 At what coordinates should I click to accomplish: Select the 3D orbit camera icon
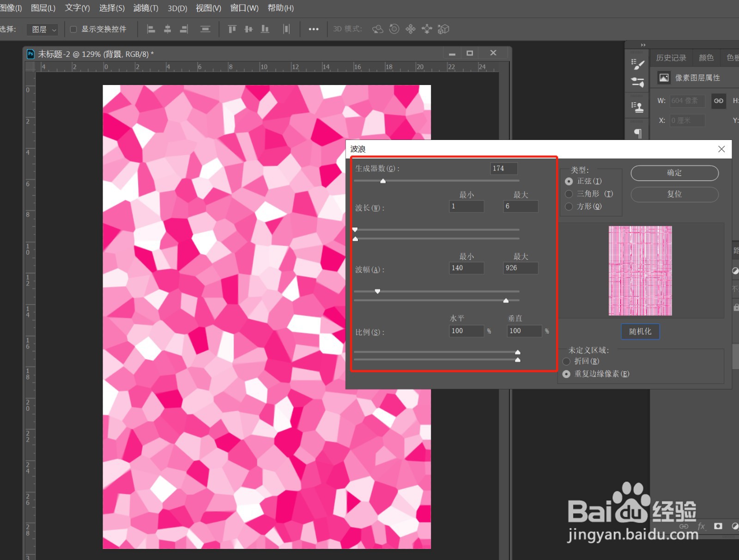[x=377, y=29]
